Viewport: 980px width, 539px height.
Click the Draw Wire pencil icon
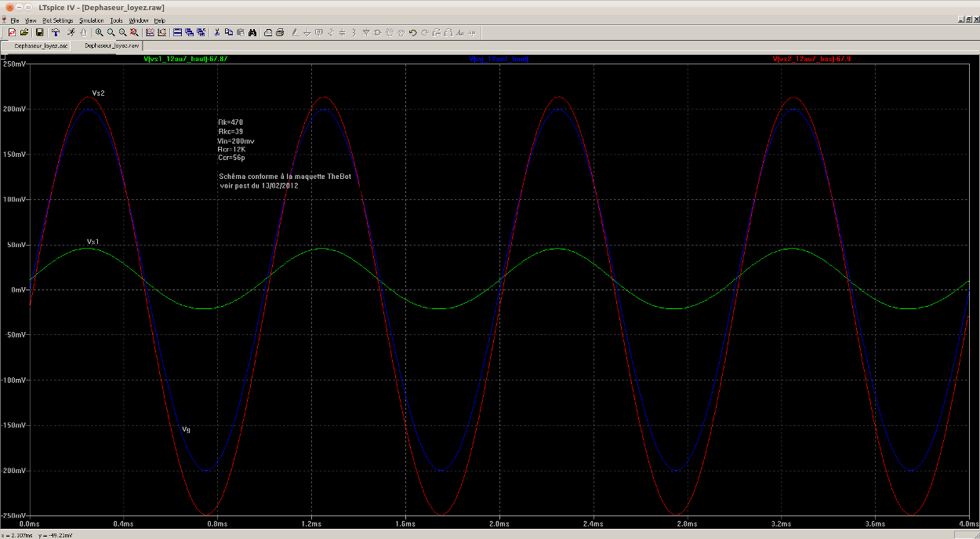tap(295, 32)
